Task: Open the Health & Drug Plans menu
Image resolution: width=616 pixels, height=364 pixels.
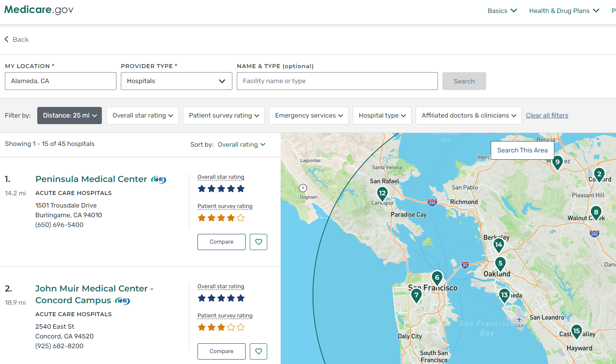Action: (564, 11)
